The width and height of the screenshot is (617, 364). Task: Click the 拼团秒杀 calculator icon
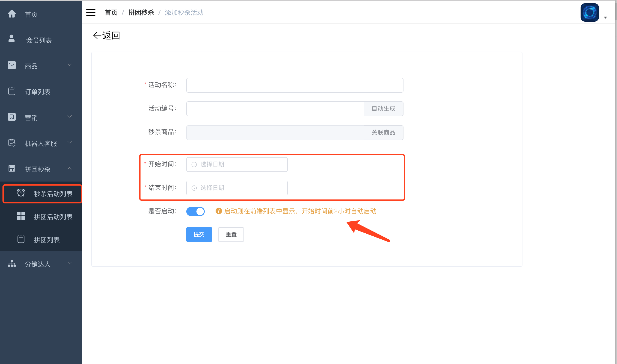pos(12,168)
